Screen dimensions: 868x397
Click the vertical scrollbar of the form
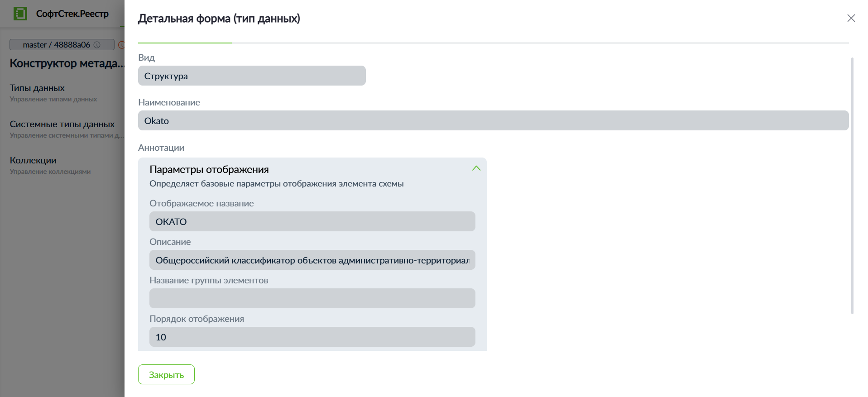pos(853,186)
